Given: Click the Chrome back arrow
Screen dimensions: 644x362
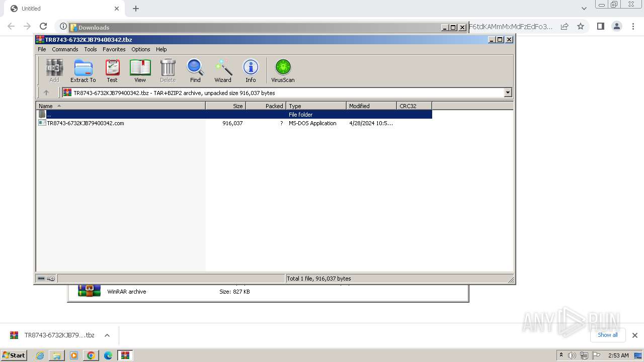Looking at the screenshot, I should click(x=11, y=26).
